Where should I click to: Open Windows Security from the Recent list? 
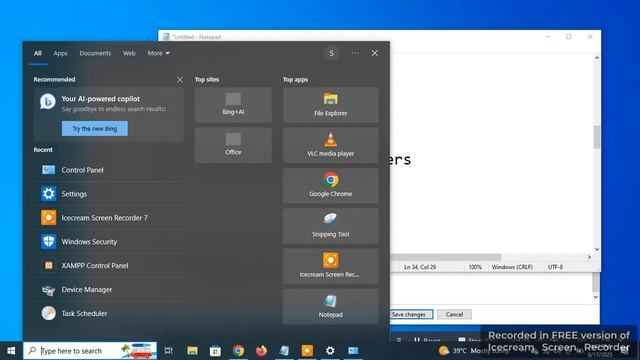[108, 242]
